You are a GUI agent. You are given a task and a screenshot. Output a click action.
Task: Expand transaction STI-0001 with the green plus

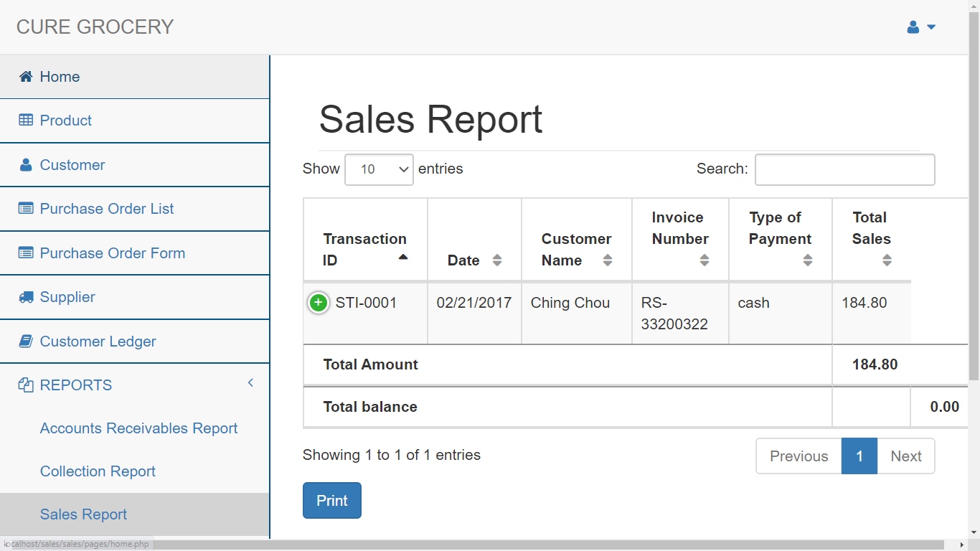tap(318, 303)
